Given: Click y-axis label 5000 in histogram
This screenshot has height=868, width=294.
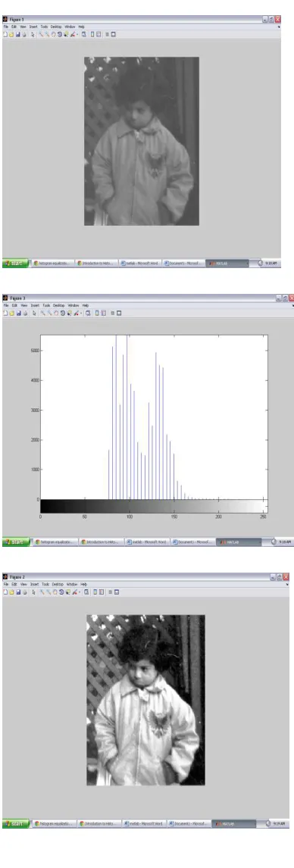Looking at the screenshot, I should 33,351.
